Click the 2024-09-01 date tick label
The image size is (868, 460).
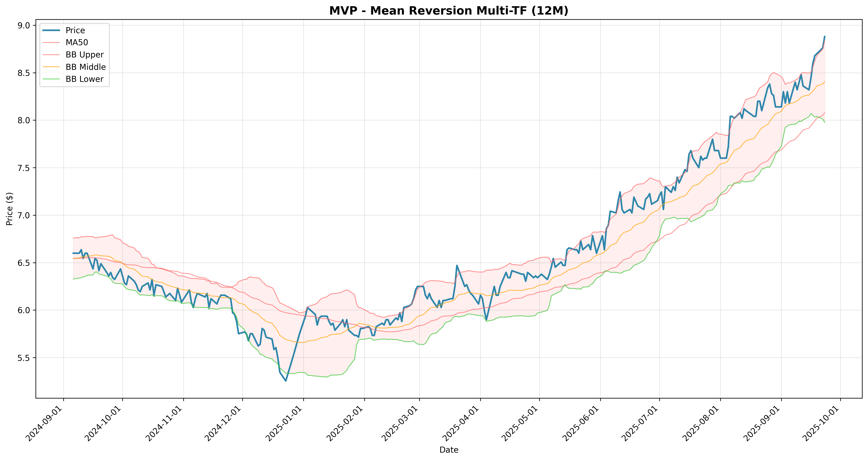tap(44, 423)
